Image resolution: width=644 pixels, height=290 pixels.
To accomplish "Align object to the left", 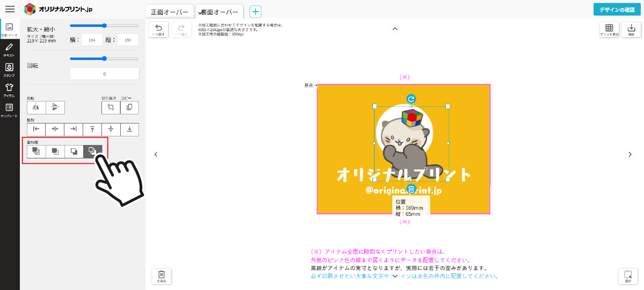I will click(36, 129).
